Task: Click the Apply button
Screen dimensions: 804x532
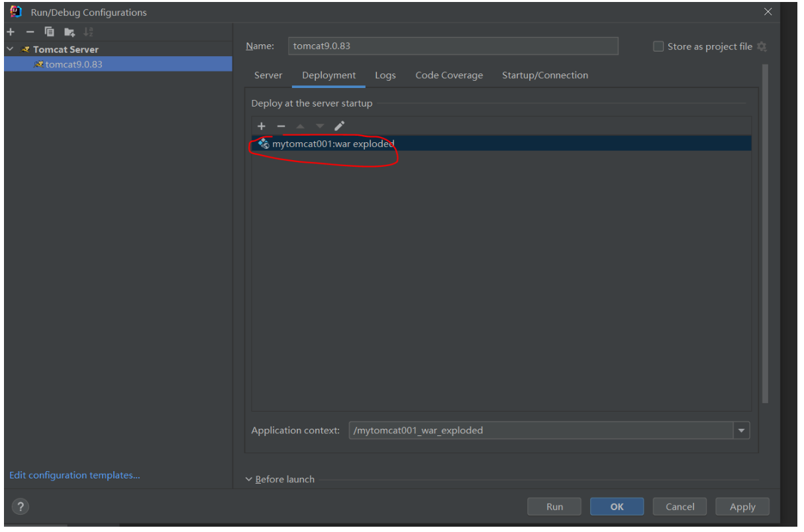Action: (x=742, y=507)
